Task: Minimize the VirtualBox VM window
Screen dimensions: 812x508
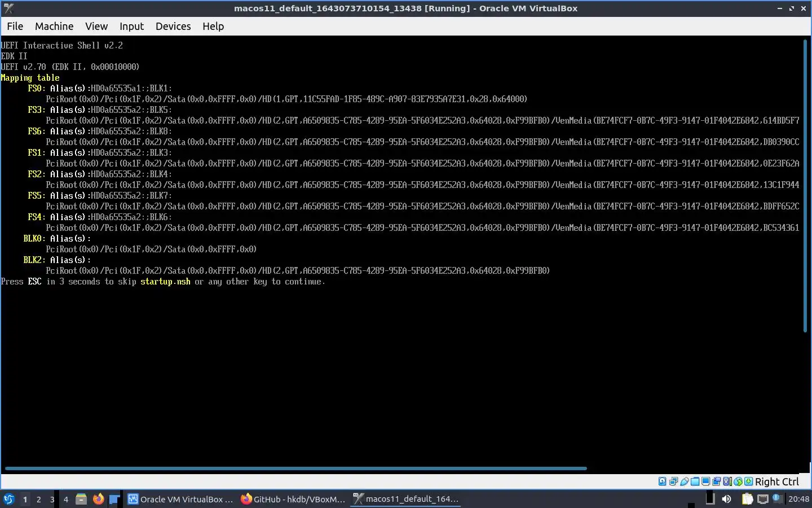Action: tap(780, 8)
